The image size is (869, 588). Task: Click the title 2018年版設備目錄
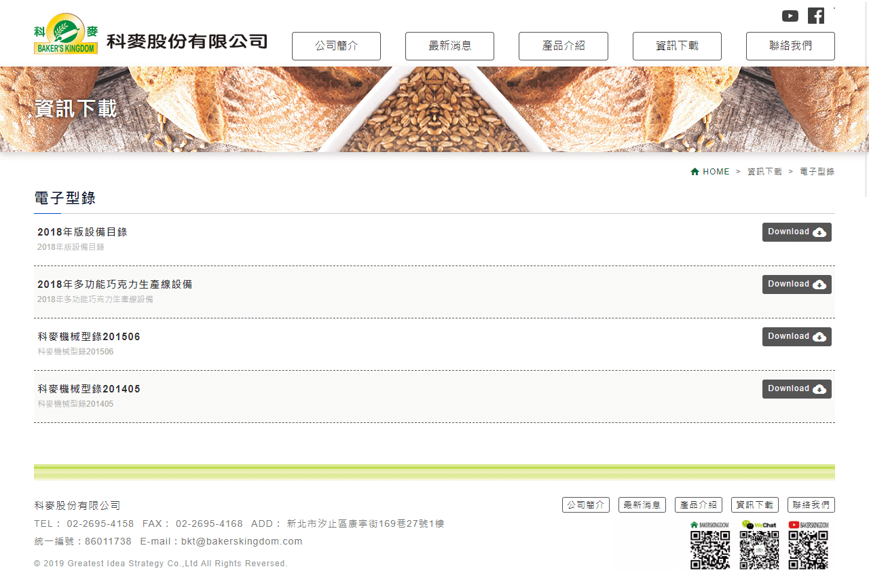[x=82, y=232]
